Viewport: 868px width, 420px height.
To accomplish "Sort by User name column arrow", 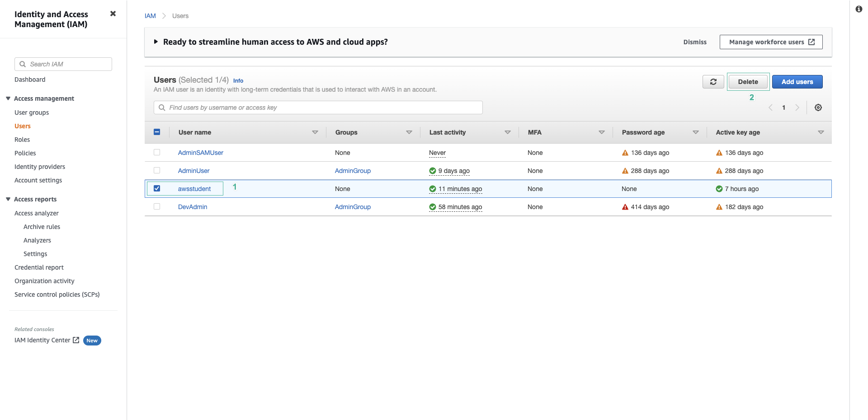I will pyautogui.click(x=315, y=132).
